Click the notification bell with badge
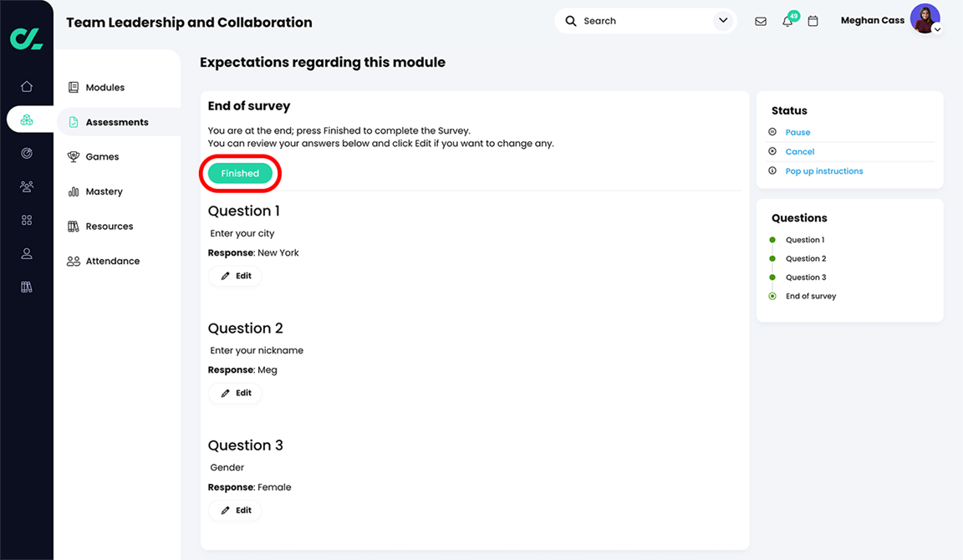The height and width of the screenshot is (560, 963). pyautogui.click(x=787, y=20)
